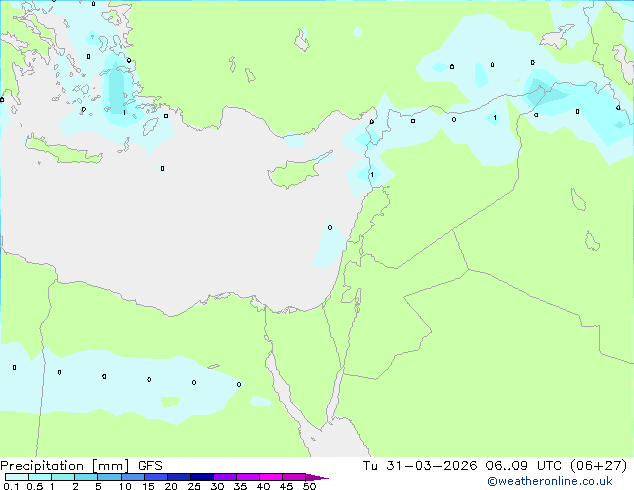Click the 'Precipitation [mm]' title text
634x490 pixels.
pyautogui.click(x=65, y=466)
